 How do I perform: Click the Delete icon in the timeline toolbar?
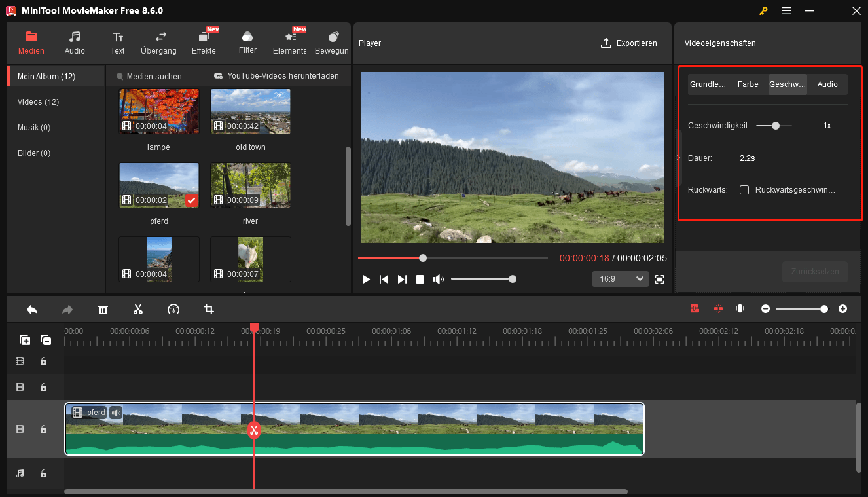103,309
